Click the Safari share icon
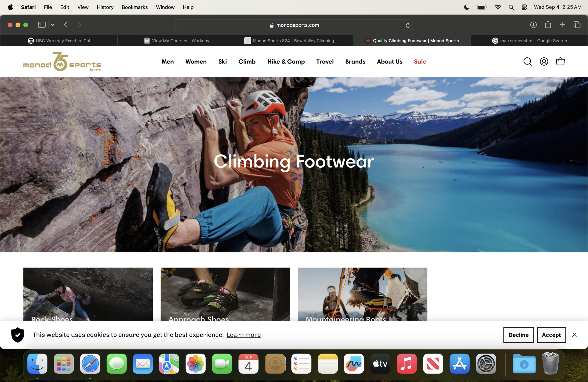The height and width of the screenshot is (382, 588). pyautogui.click(x=548, y=25)
